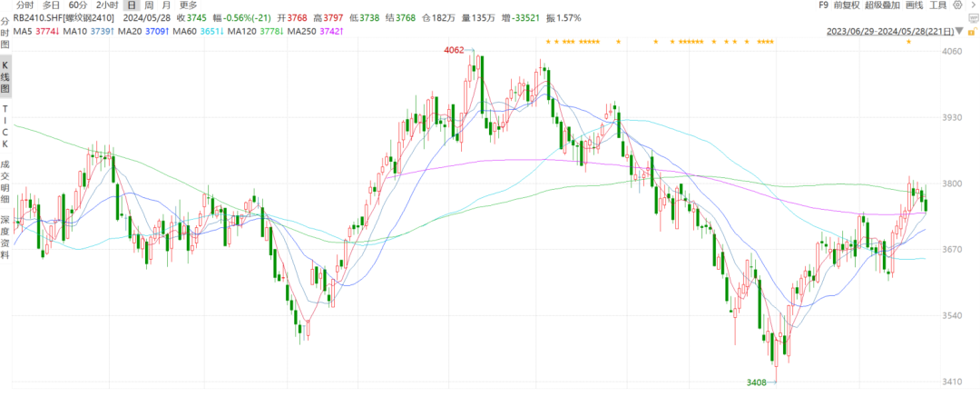Click the MA20 3709 indicator label
The height and width of the screenshot is (397, 980).
tap(143, 31)
